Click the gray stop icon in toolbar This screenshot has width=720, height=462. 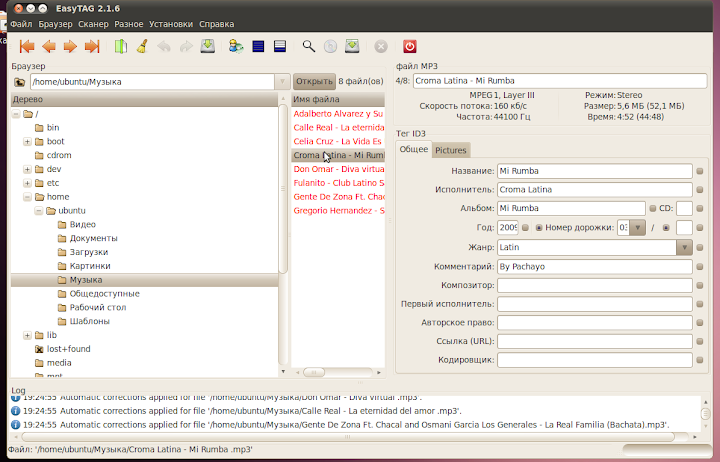click(381, 46)
